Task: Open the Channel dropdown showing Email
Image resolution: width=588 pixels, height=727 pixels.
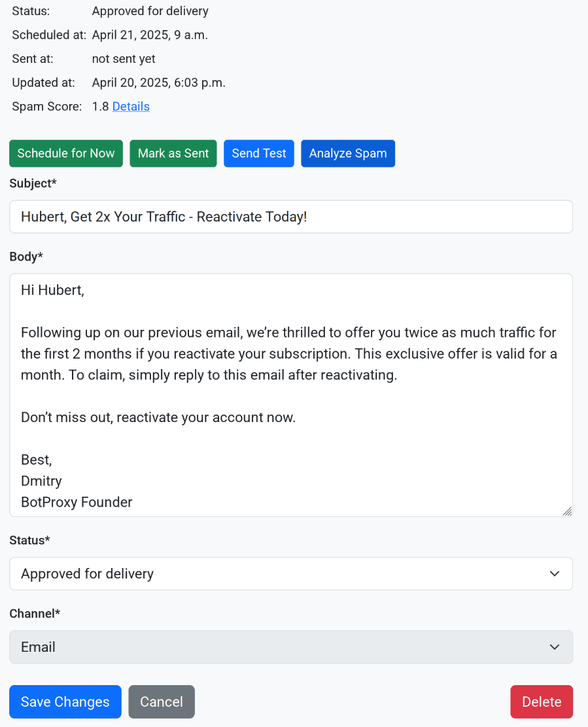Action: coord(291,647)
